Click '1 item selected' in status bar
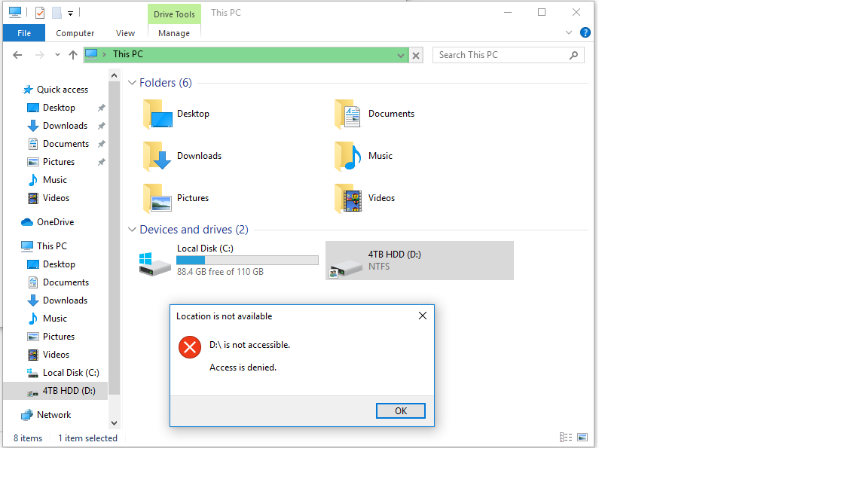The height and width of the screenshot is (488, 868). (x=87, y=438)
